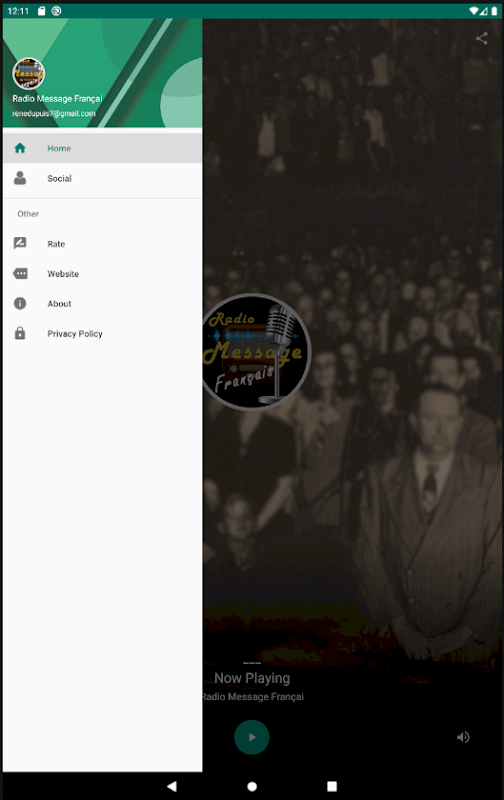
Task: Tap the Android back navigation button
Action: (172, 786)
